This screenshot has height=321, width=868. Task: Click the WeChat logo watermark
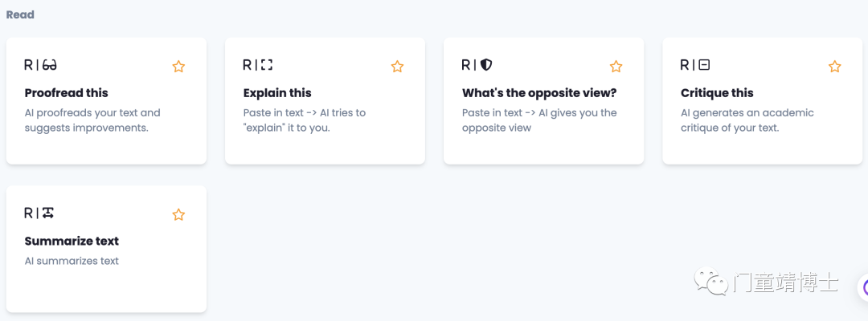pyautogui.click(x=711, y=282)
